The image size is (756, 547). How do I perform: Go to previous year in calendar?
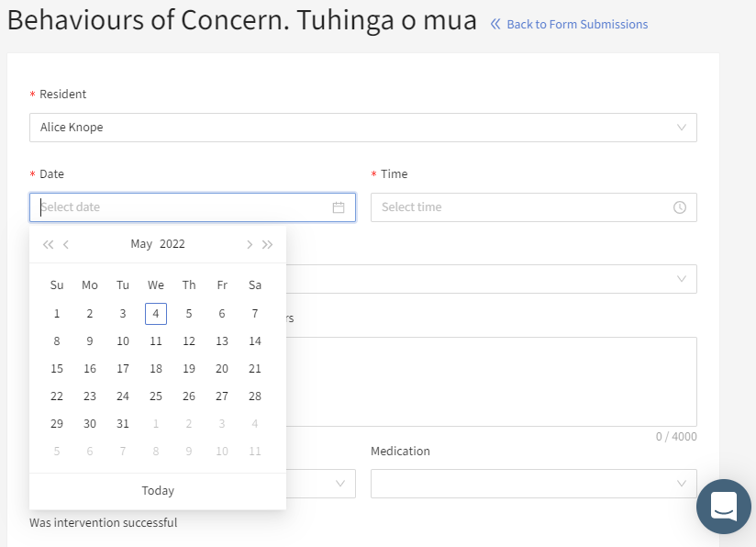pos(49,244)
